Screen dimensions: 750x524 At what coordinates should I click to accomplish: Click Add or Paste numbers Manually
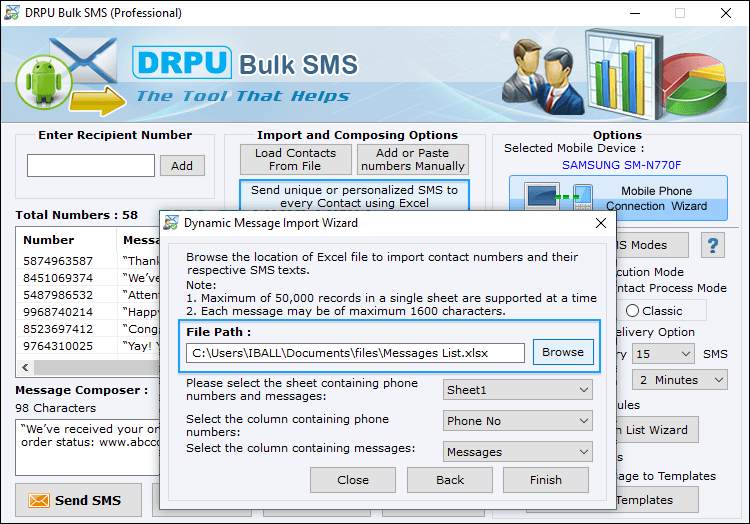click(413, 160)
